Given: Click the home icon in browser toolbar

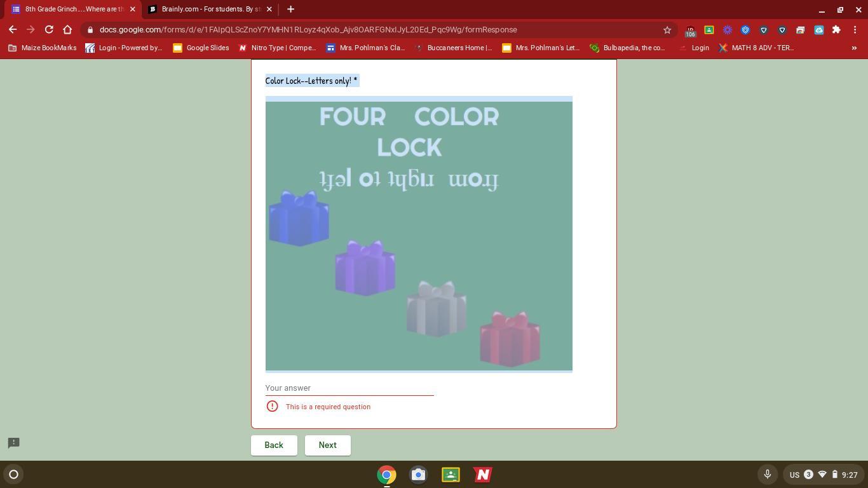Looking at the screenshot, I should coord(67,30).
